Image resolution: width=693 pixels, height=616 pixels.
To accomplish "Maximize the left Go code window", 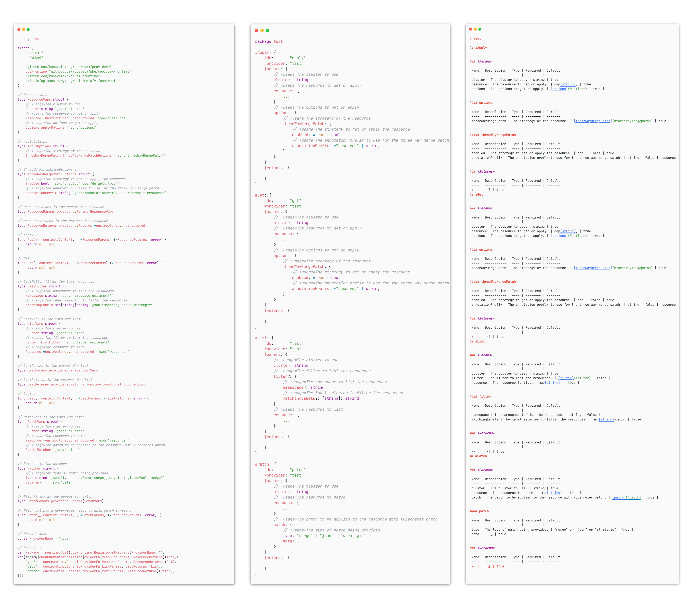I will click(28, 30).
